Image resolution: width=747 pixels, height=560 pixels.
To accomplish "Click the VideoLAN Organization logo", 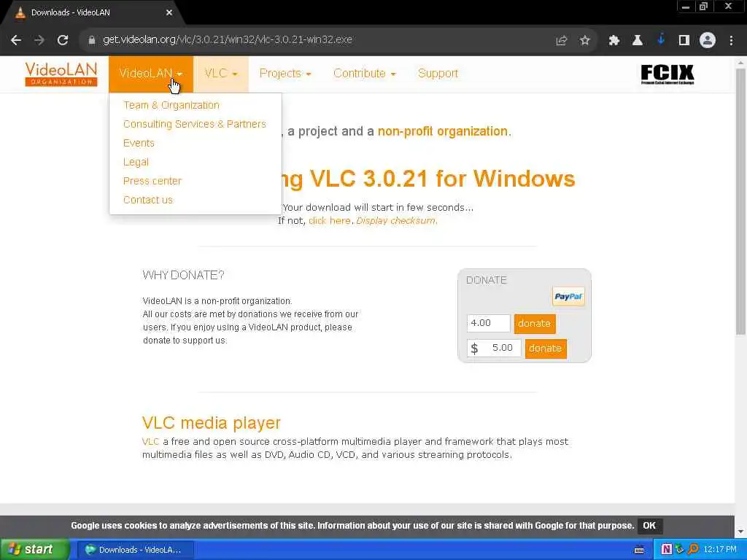I will (61, 74).
